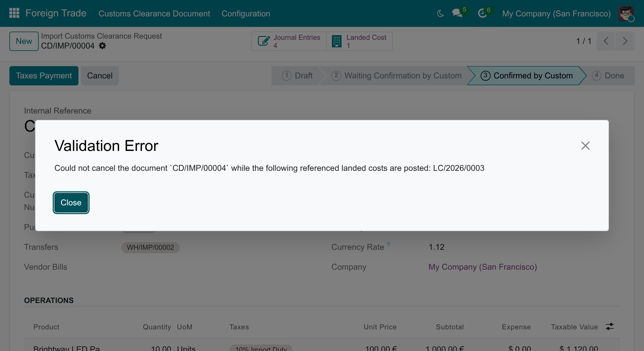Screen dimensions: 644x351
Task: Click Foreign Trade app title
Action: (56, 13)
